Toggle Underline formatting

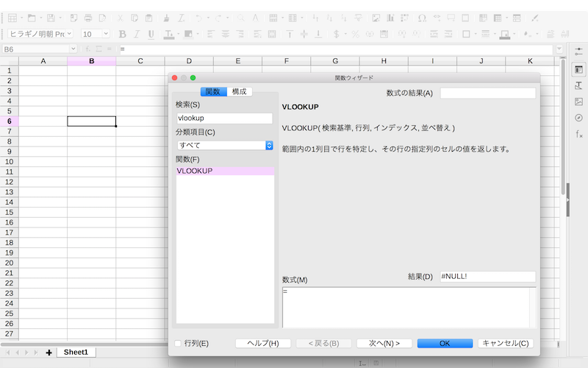pyautogui.click(x=151, y=34)
